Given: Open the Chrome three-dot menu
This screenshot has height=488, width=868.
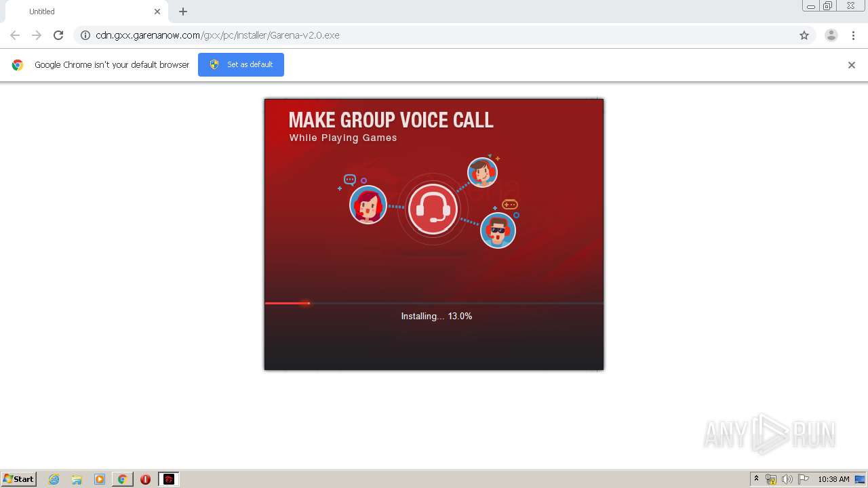Looking at the screenshot, I should [x=853, y=35].
